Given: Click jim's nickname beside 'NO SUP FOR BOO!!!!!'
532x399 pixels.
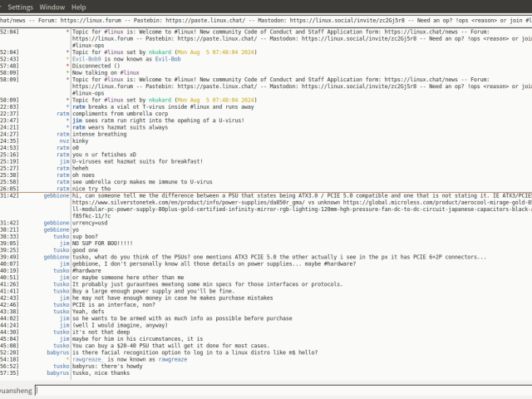Looking at the screenshot, I should [x=64, y=247].
